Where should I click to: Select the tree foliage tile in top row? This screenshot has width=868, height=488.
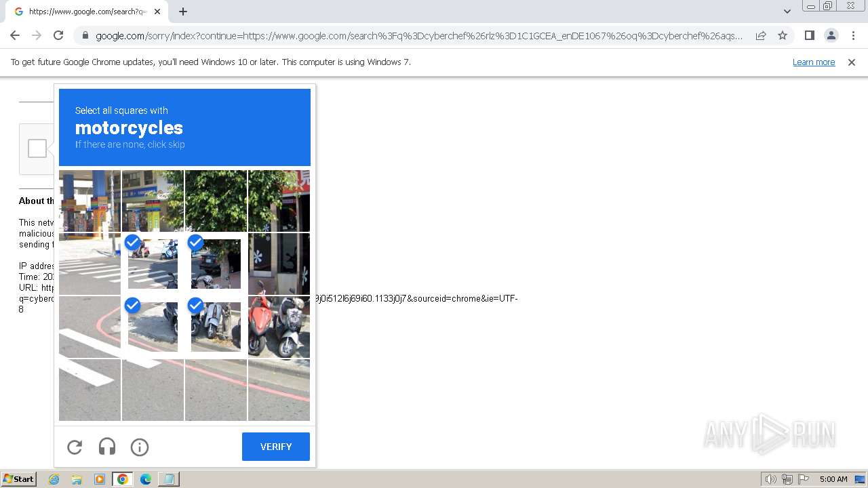216,201
